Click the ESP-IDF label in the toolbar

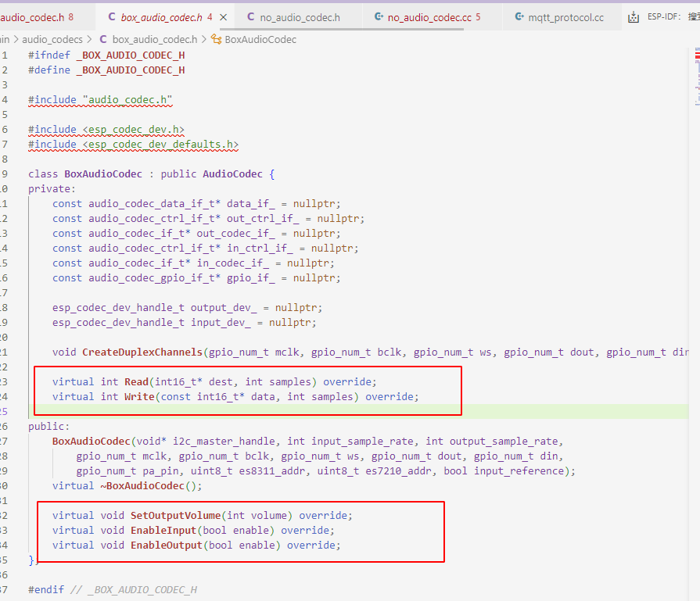pos(664,17)
